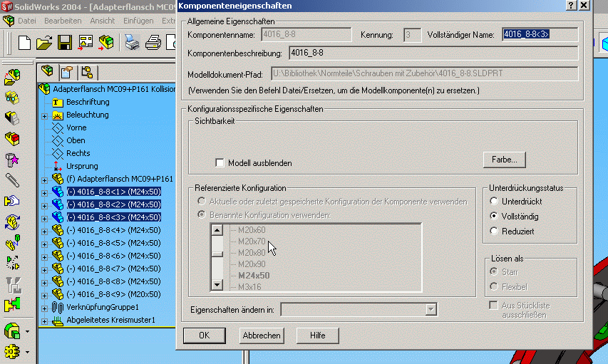
Task: Click the Komponentenbeschreibung input field
Action: [433, 53]
